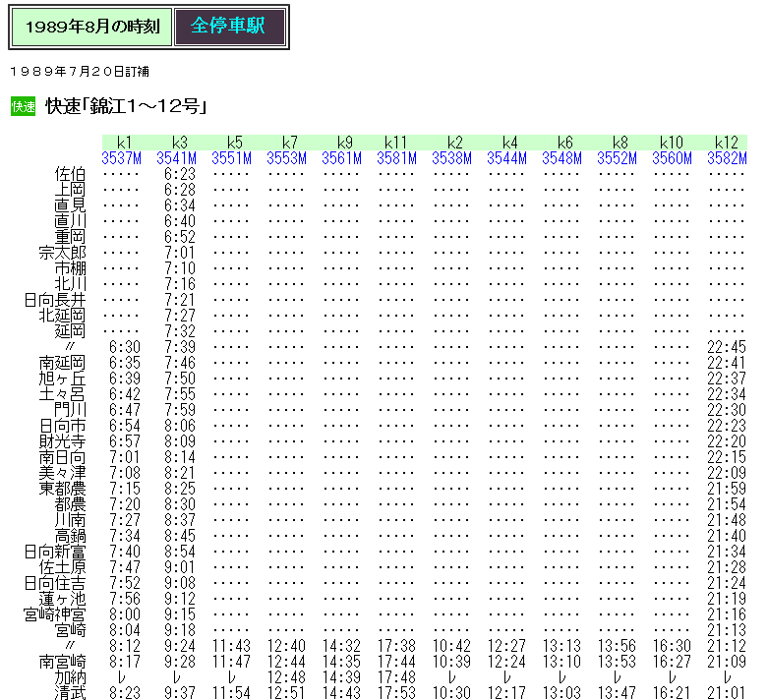Viewport: 767px width, 700px height.
Task: Click the 蓮ヶ池 station row label
Action: (62, 599)
